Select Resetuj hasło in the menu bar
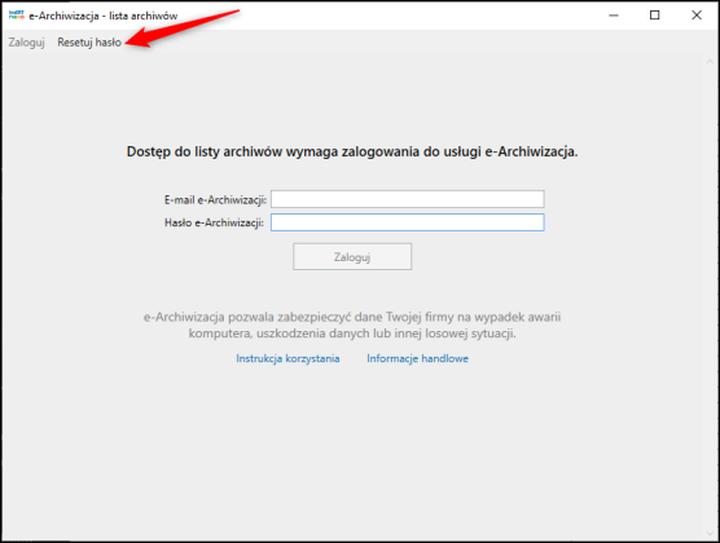 89,43
